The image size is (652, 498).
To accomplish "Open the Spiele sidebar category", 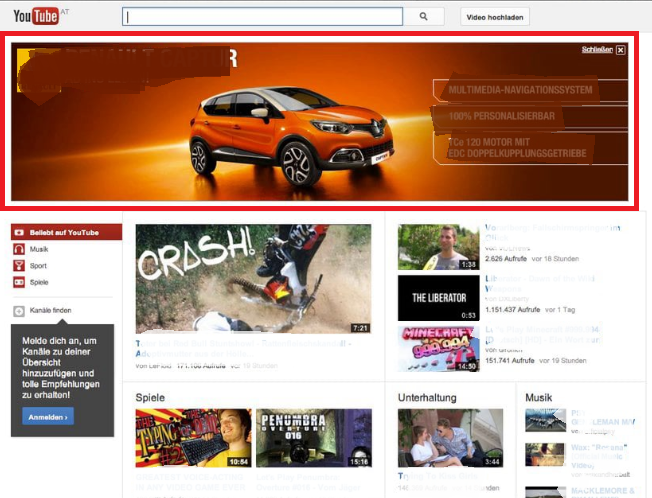I will click(39, 282).
